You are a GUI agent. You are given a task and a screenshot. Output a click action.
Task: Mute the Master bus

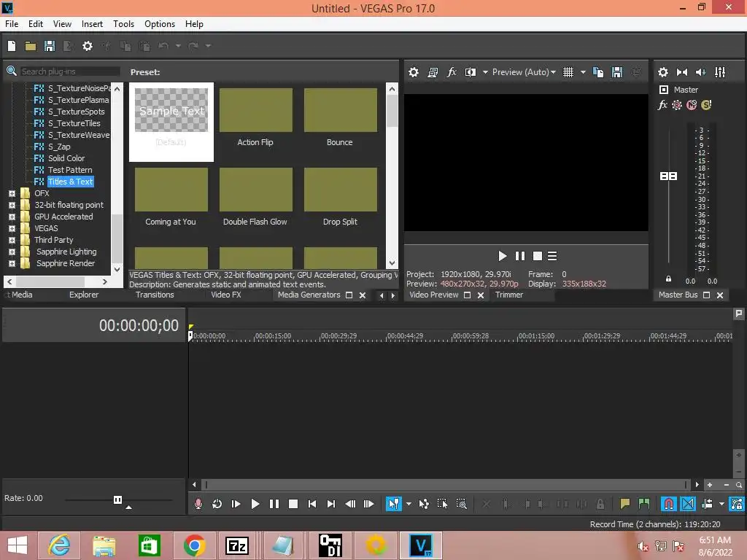692,105
